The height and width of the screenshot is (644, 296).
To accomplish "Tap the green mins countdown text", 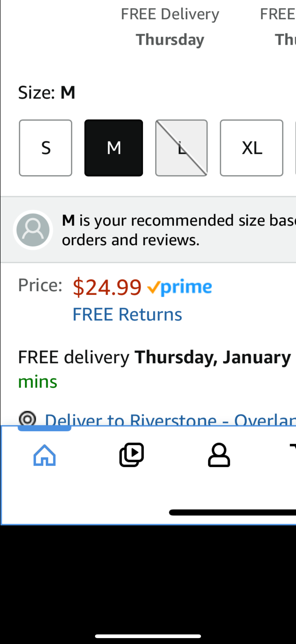I will coord(38,382).
